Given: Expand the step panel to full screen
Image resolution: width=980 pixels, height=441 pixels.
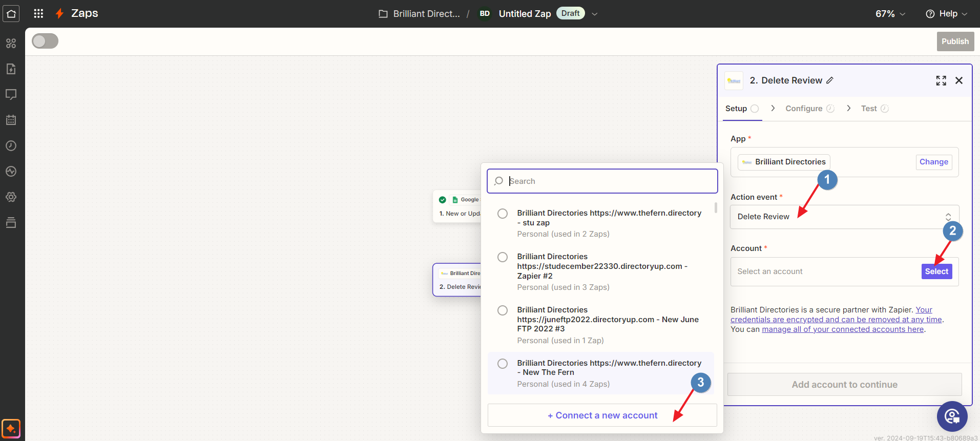Looking at the screenshot, I should pyautogui.click(x=941, y=80).
